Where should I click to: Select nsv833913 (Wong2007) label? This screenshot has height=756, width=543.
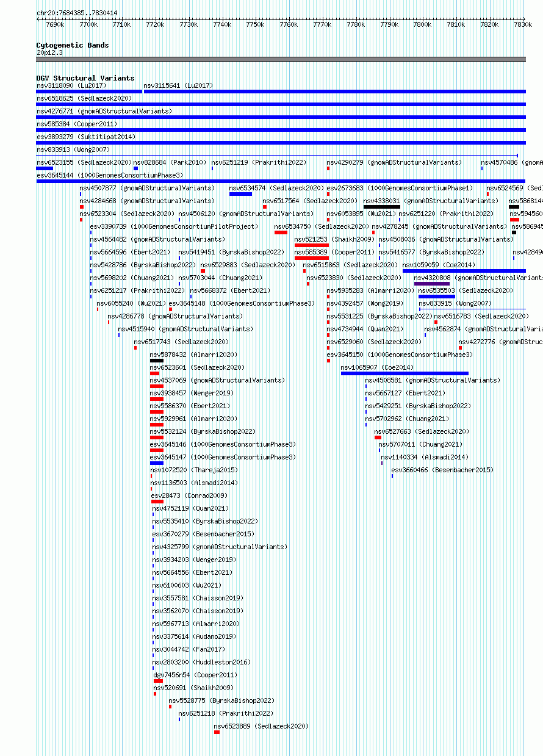[73, 149]
